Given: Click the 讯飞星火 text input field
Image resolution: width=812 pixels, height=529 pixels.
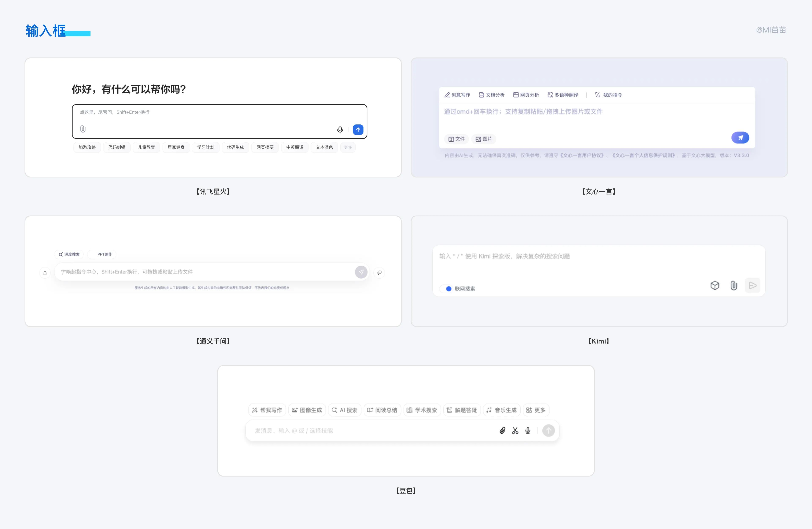Looking at the screenshot, I should 219,121.
